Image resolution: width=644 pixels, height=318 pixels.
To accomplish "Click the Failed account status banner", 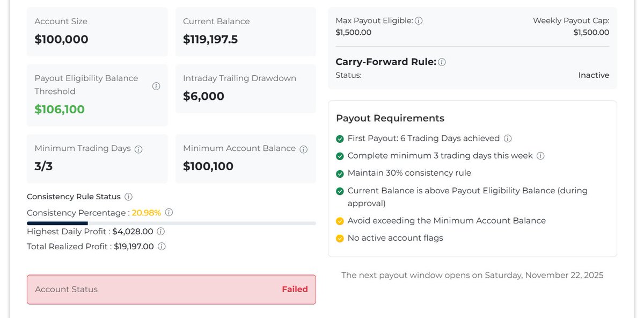I will [171, 290].
